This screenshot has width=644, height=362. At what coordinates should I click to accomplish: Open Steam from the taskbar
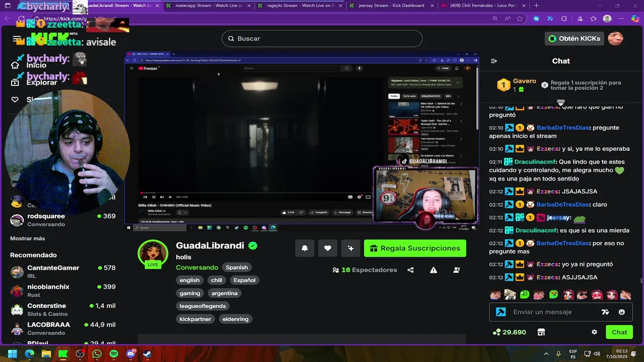click(x=147, y=354)
